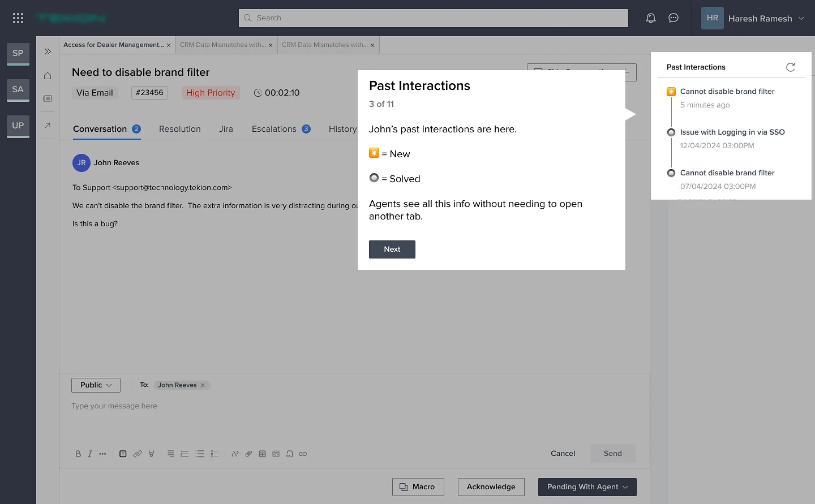Show more text formatting options

tap(102, 454)
